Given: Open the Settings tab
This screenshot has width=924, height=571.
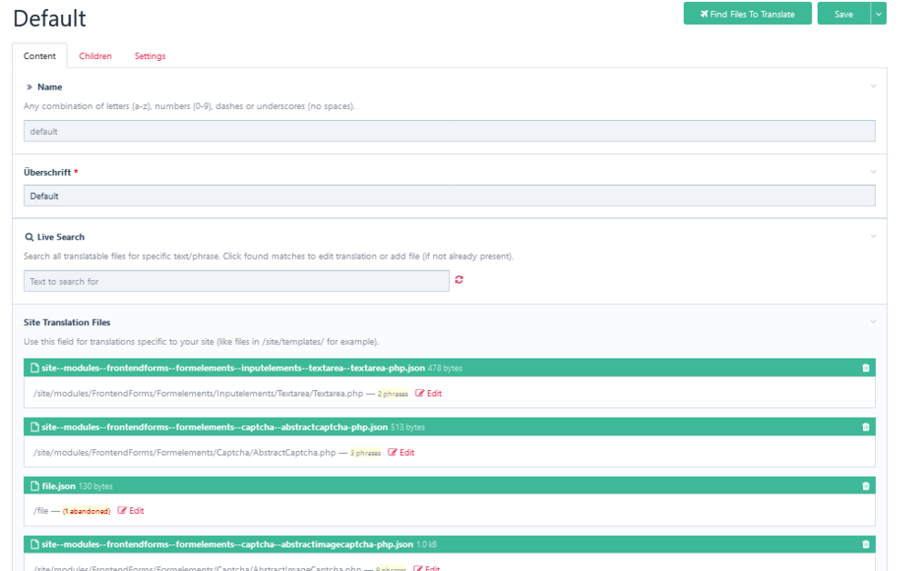Looking at the screenshot, I should pos(150,55).
